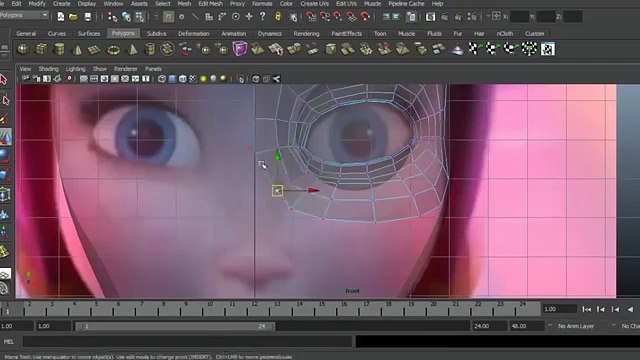Toggle the gold sphere lighting icon
640x360 pixels.
(223, 79)
